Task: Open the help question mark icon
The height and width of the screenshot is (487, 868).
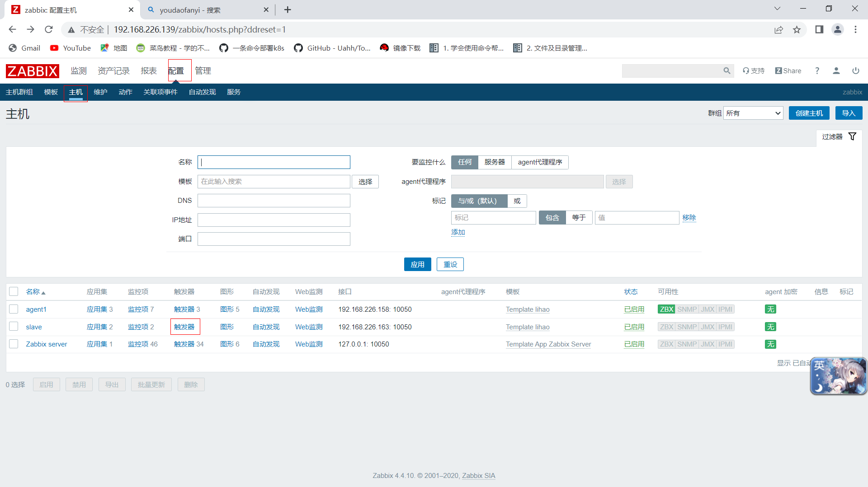Action: coord(817,71)
